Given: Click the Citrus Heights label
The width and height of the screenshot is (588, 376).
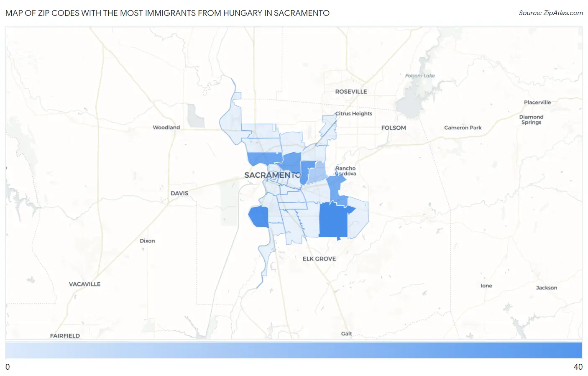Looking at the screenshot, I should [354, 113].
